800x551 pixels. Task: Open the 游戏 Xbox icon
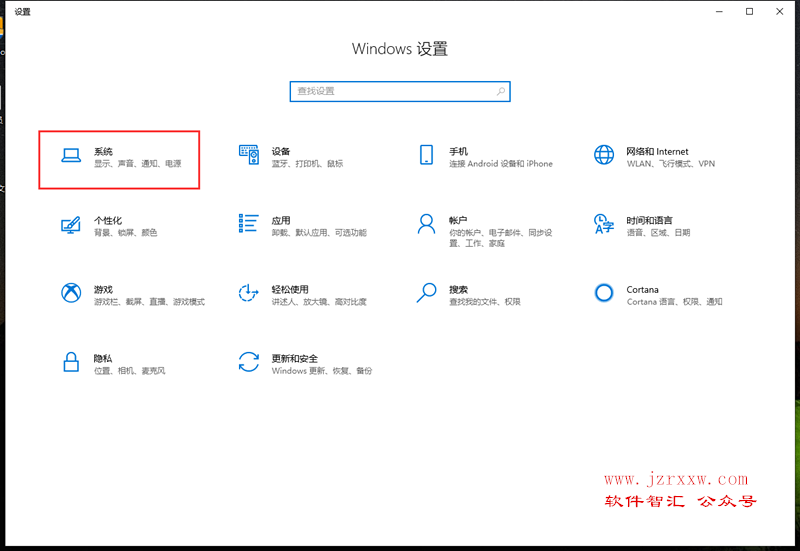71,293
